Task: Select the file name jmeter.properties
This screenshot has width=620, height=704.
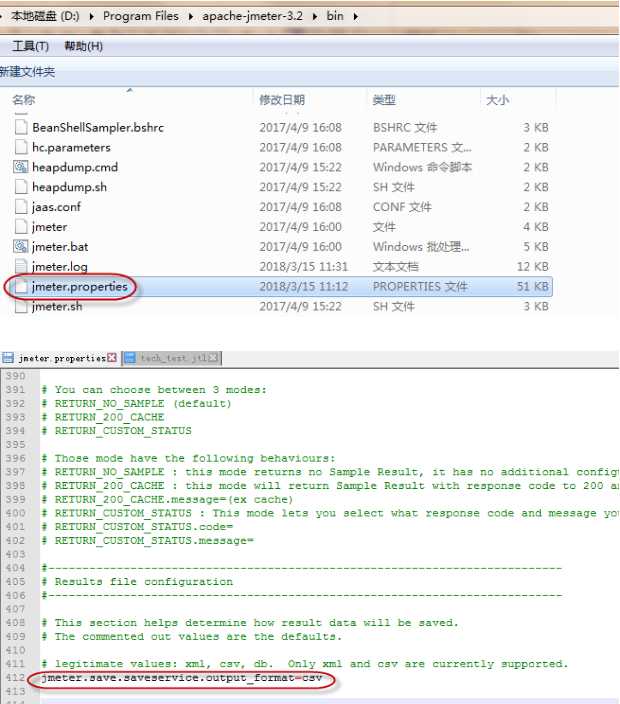Action: tap(80, 286)
